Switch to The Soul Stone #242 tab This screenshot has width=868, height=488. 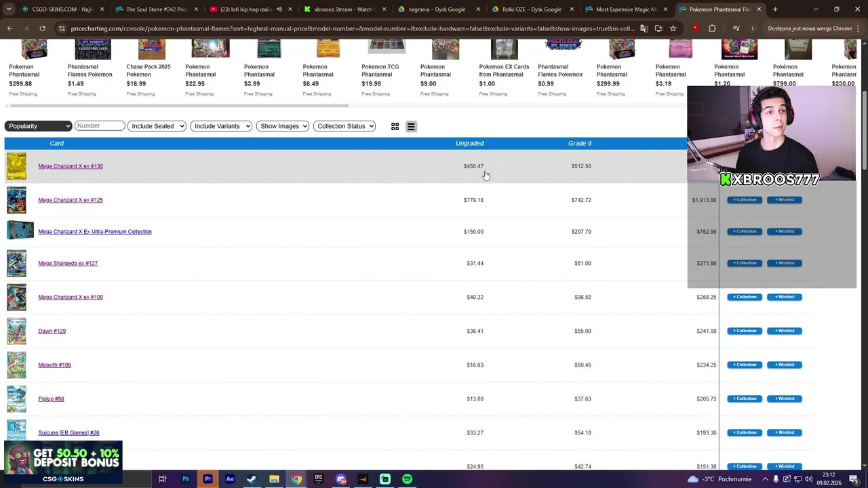pyautogui.click(x=157, y=9)
